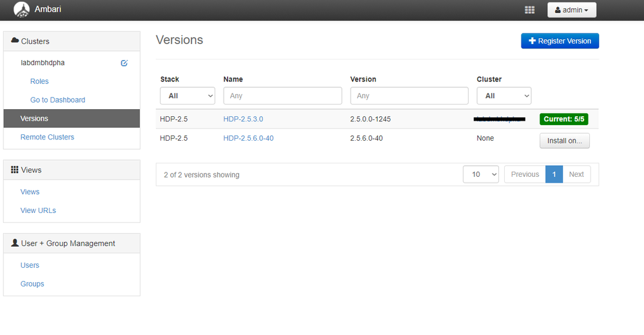Click the None cluster cell
This screenshot has width=644, height=335.
point(485,138)
